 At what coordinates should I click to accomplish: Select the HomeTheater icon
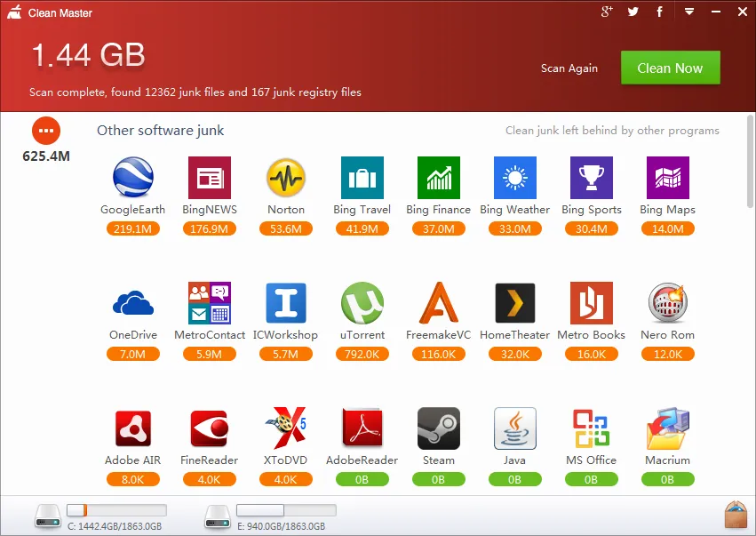tap(515, 303)
